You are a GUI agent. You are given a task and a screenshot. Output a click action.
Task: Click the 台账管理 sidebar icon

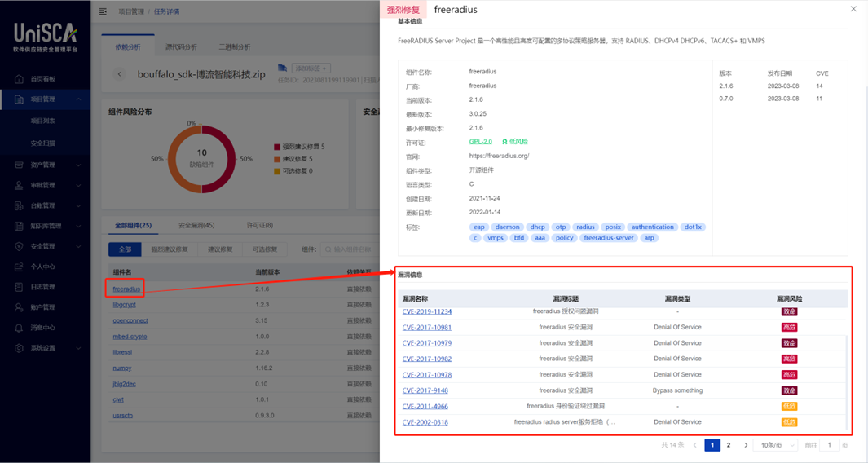(19, 205)
